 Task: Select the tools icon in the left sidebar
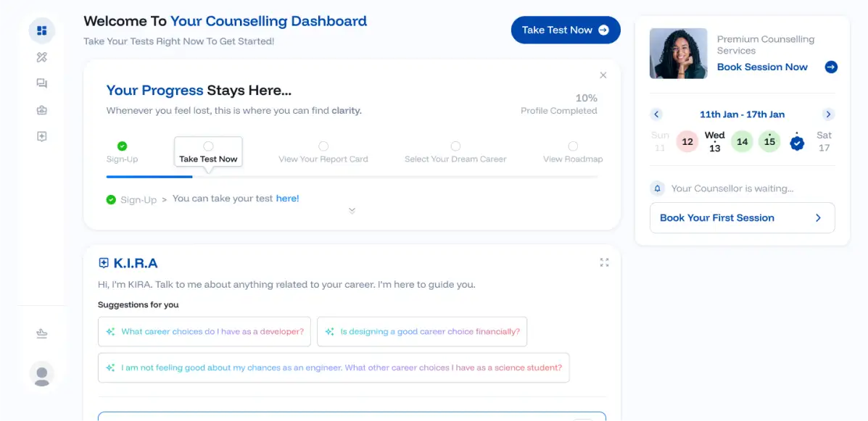(x=41, y=57)
